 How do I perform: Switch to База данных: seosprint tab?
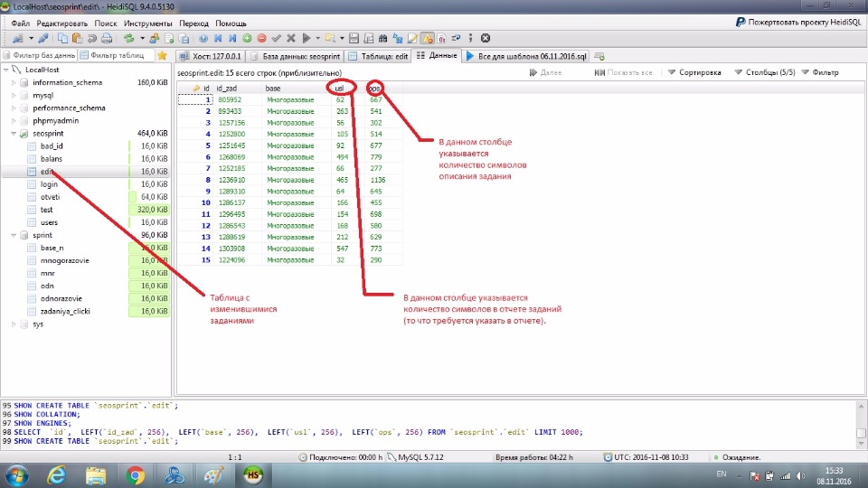[x=295, y=56]
